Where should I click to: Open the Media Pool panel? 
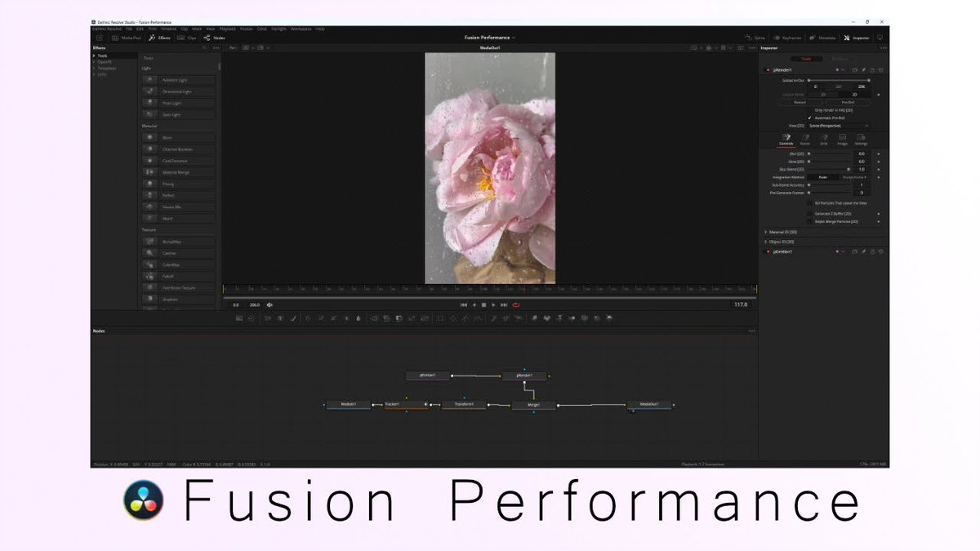pyautogui.click(x=127, y=38)
